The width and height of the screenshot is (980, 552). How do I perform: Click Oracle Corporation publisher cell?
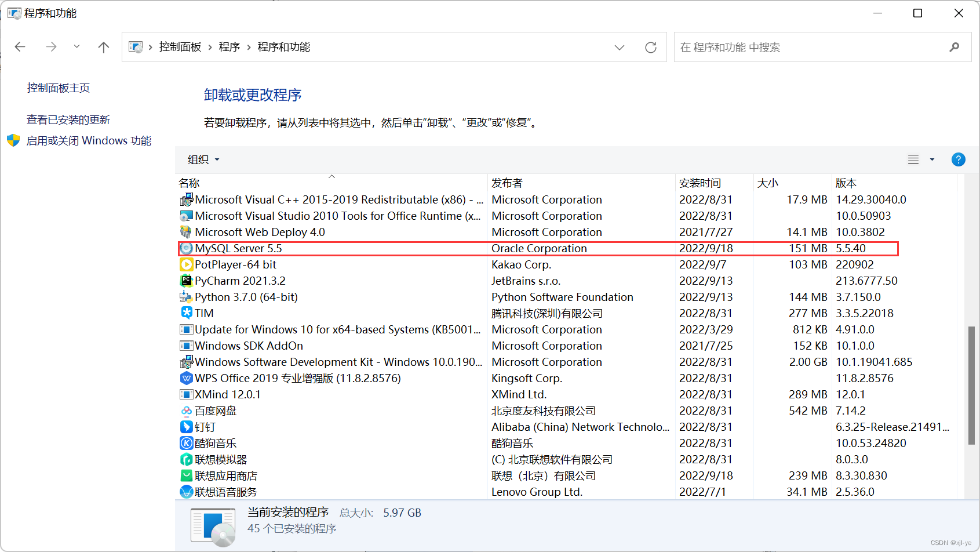pyautogui.click(x=539, y=248)
